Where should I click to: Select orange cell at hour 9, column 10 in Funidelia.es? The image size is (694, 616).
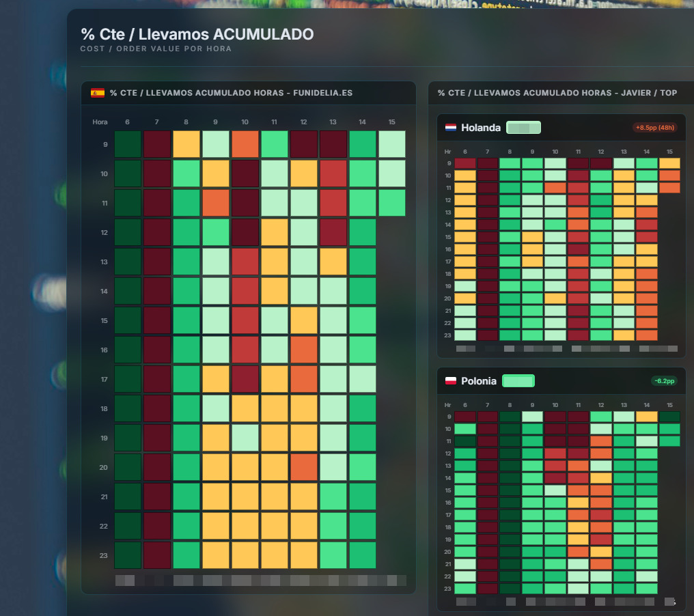point(245,144)
